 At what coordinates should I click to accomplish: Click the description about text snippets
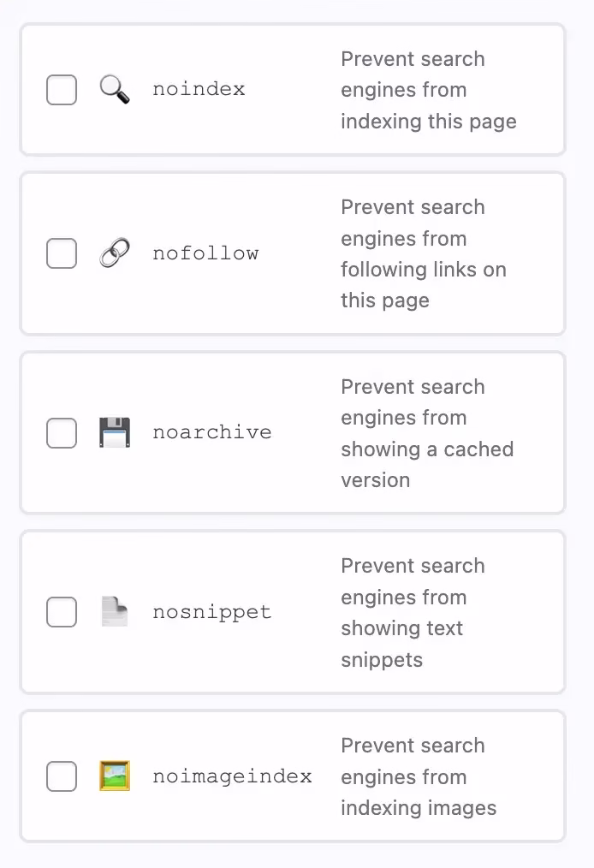point(428,611)
